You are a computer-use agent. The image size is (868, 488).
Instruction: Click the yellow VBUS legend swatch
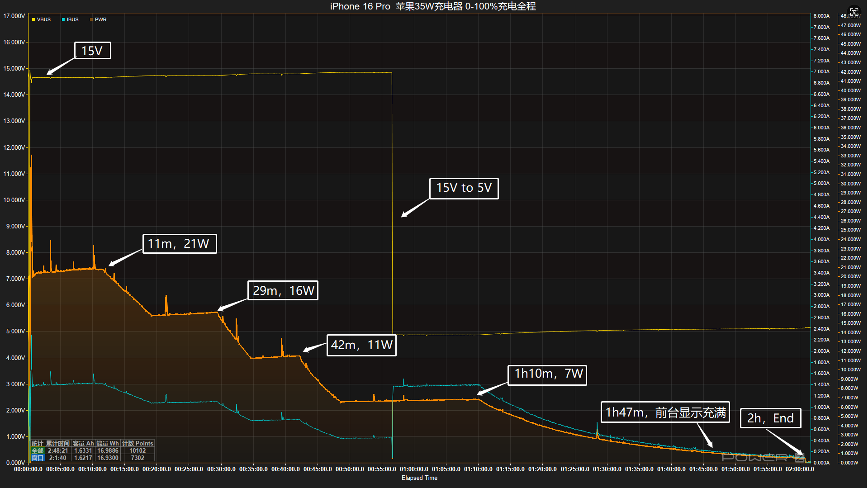[33, 19]
